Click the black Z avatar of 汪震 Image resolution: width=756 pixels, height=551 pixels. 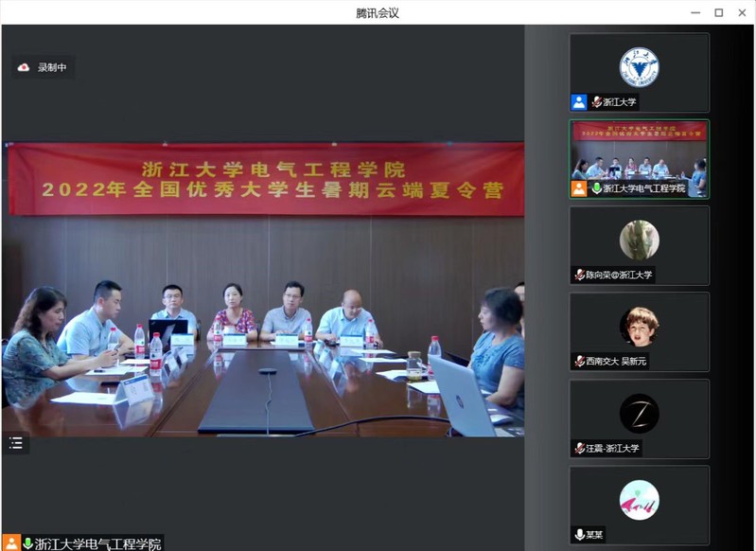[639, 413]
